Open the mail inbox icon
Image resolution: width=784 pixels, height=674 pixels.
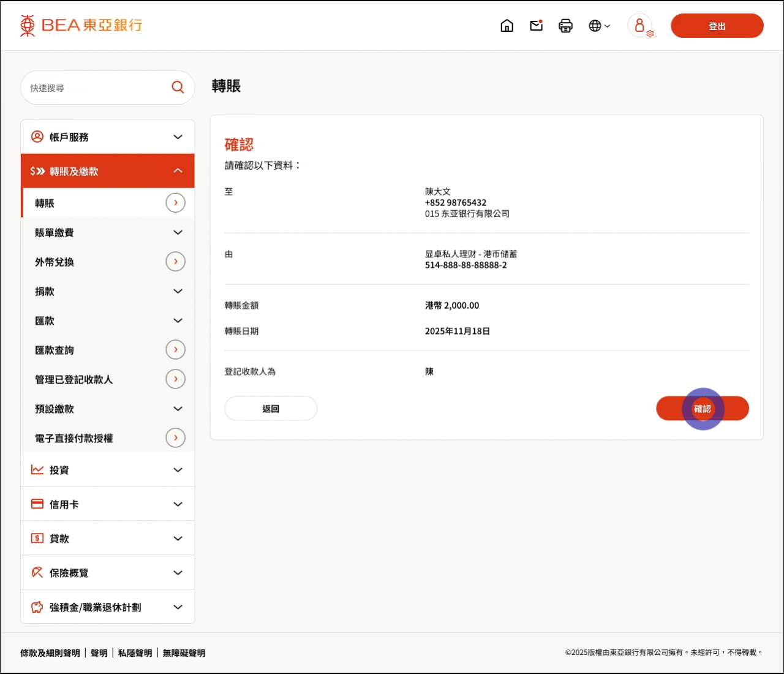pos(537,26)
